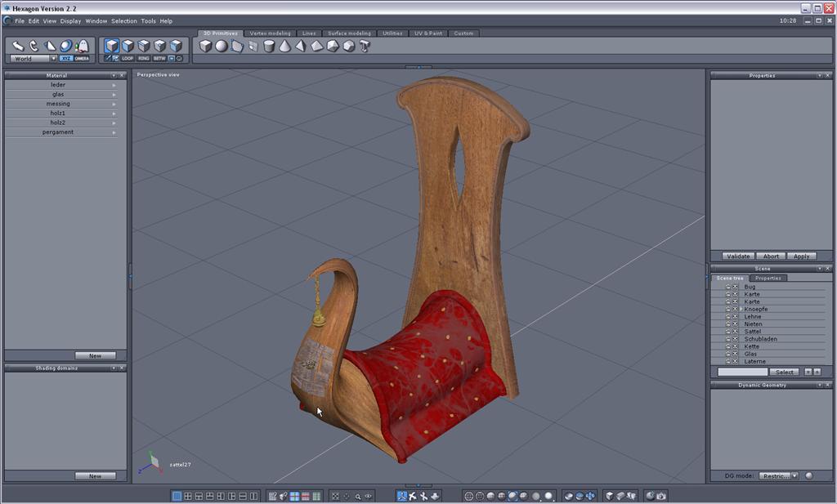This screenshot has width=837, height=504.
Task: Select the Scale manipulator tool
Action: [x=50, y=46]
